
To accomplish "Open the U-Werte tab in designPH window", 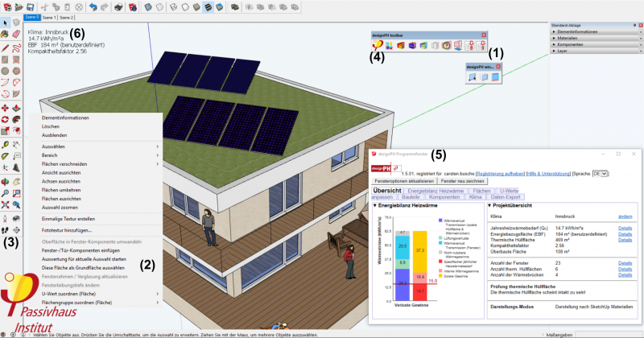I will 509,191.
